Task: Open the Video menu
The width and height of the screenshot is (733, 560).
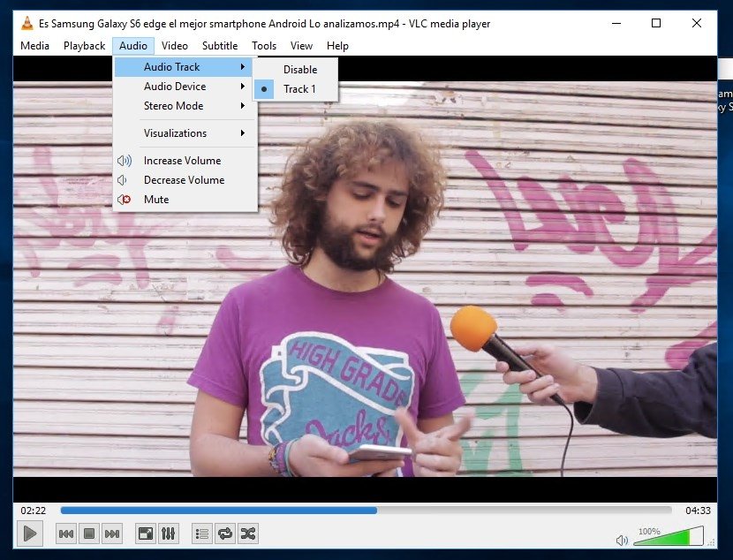Action: [x=174, y=46]
